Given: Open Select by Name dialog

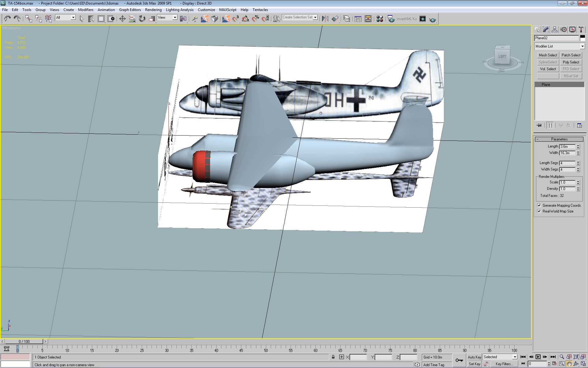Looking at the screenshot, I should tap(91, 19).
